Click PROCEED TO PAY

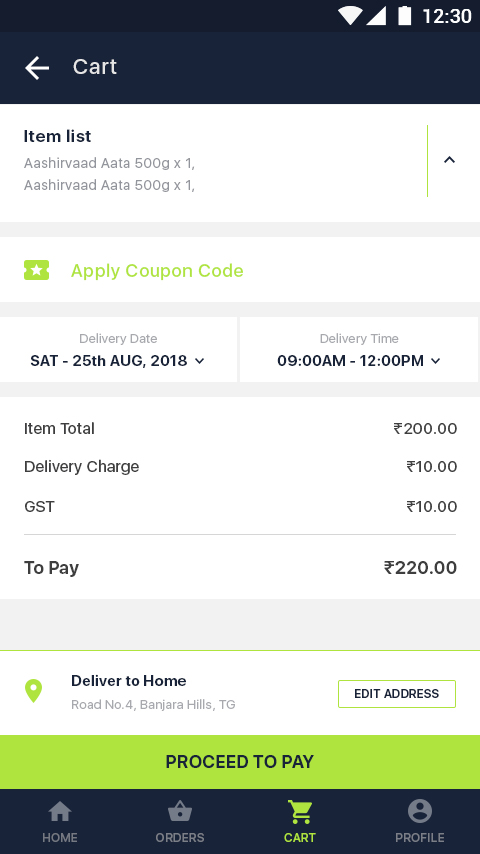(x=240, y=762)
